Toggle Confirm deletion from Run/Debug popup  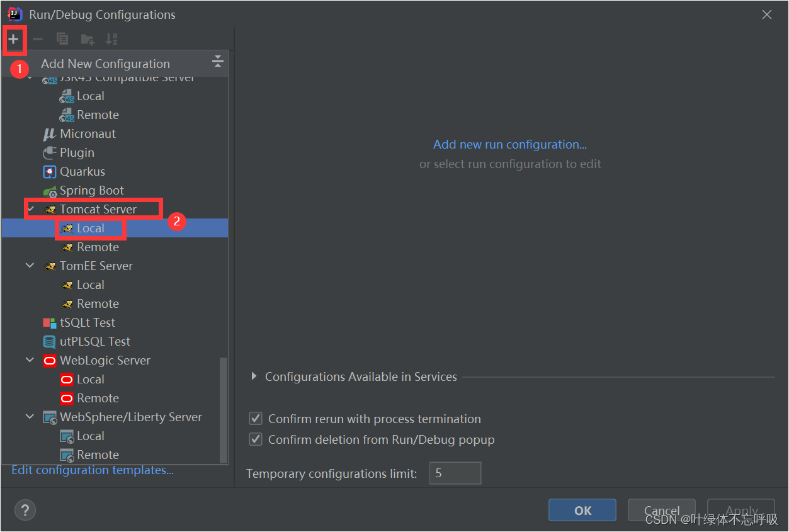(256, 439)
